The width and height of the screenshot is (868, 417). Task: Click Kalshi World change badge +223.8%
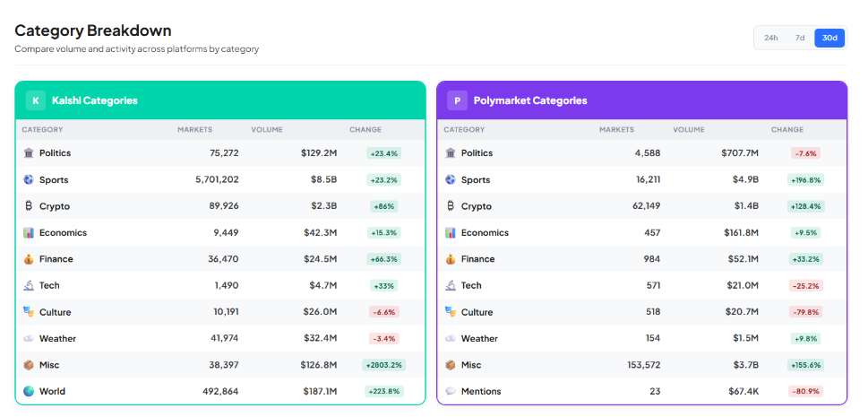point(384,392)
